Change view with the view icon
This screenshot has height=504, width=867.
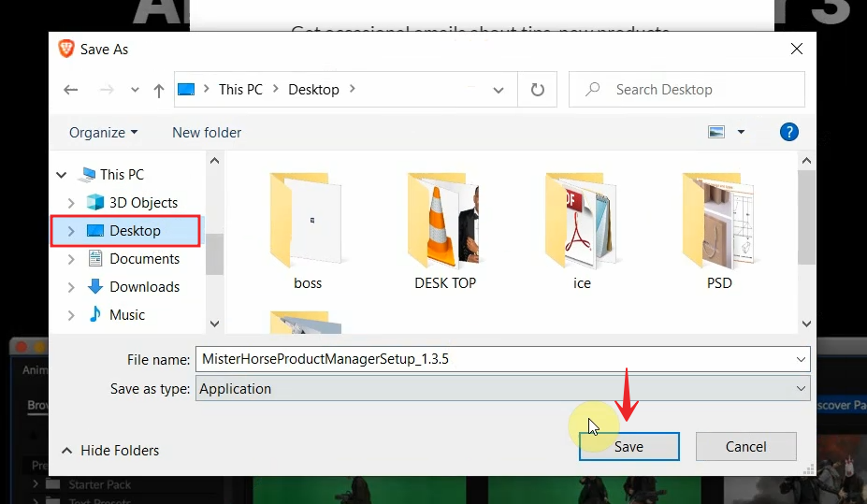(x=716, y=132)
